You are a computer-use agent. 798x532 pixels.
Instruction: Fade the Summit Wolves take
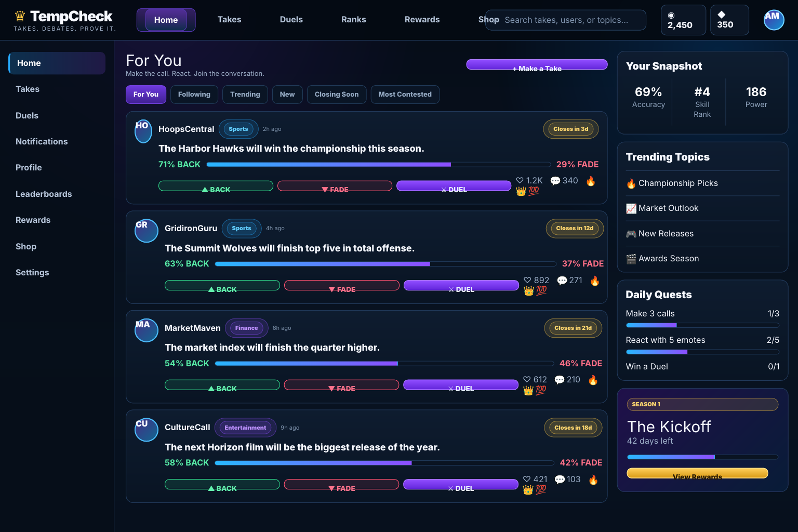tap(342, 285)
